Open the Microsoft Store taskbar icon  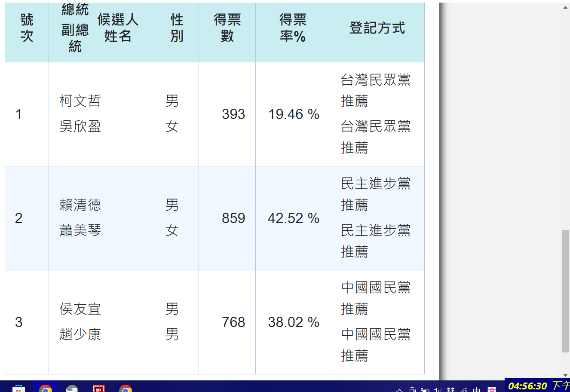click(x=18, y=389)
